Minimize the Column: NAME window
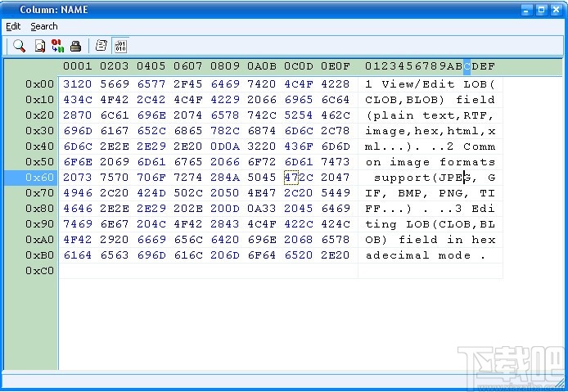Screen dimensions: 568x392 tap(526, 10)
